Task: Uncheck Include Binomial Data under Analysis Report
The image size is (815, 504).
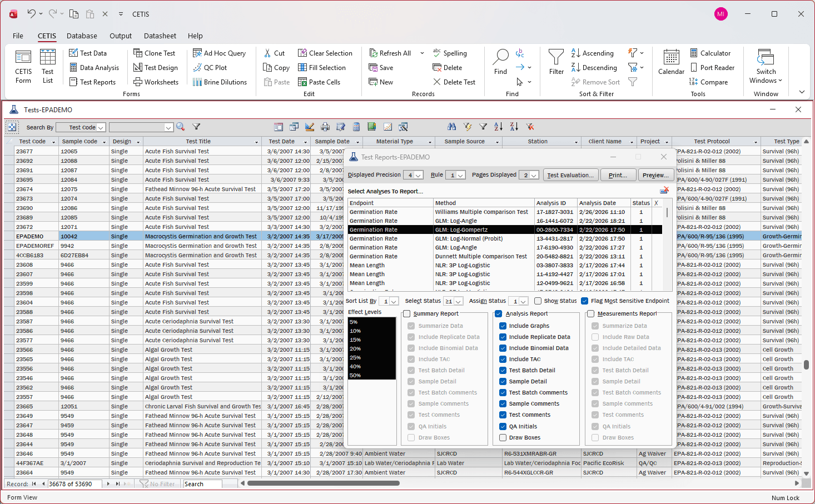Action: coord(503,348)
